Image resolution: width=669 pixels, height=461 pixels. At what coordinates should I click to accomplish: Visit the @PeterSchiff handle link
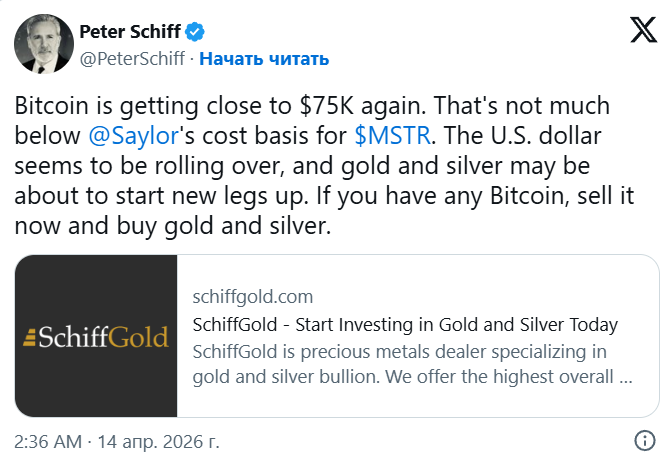tap(131, 58)
